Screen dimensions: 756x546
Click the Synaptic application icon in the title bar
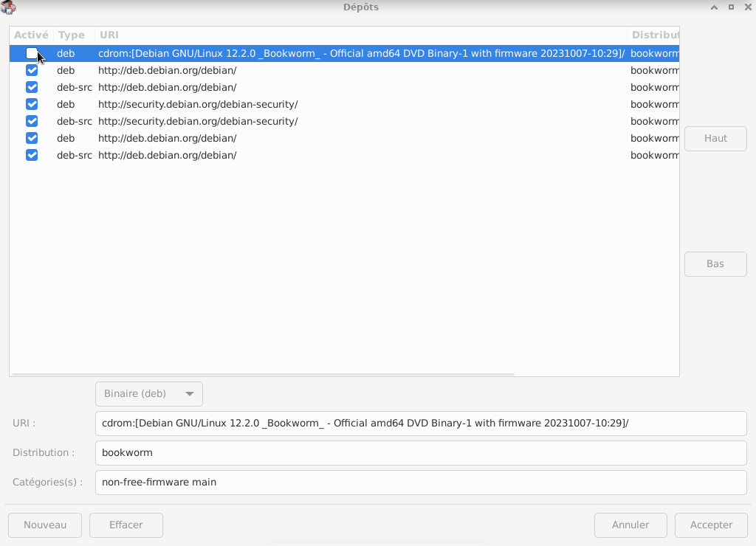click(x=8, y=7)
